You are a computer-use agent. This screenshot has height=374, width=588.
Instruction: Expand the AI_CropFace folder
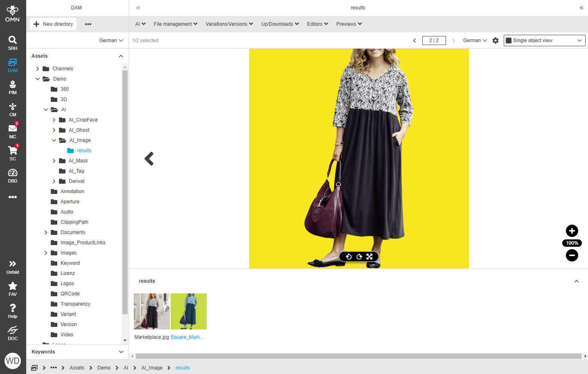point(54,119)
